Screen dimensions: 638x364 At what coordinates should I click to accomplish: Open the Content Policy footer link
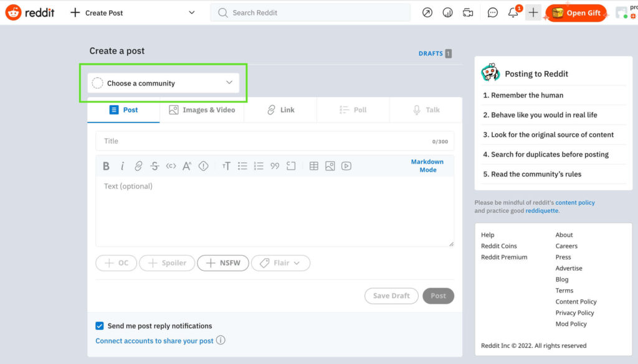click(x=576, y=301)
